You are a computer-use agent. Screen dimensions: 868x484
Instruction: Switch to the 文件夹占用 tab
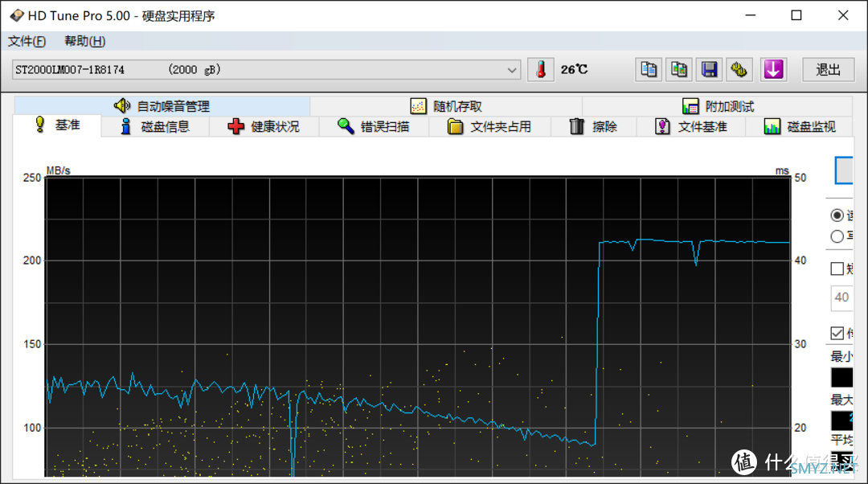click(489, 126)
